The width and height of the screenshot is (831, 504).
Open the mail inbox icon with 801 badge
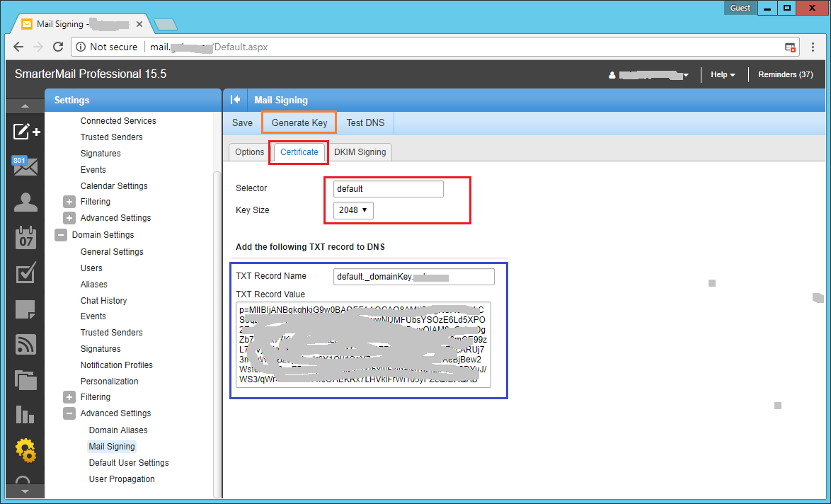[25, 166]
